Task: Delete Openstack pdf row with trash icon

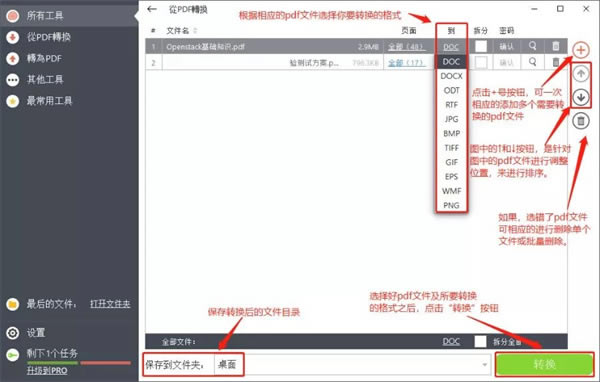Action: point(556,46)
